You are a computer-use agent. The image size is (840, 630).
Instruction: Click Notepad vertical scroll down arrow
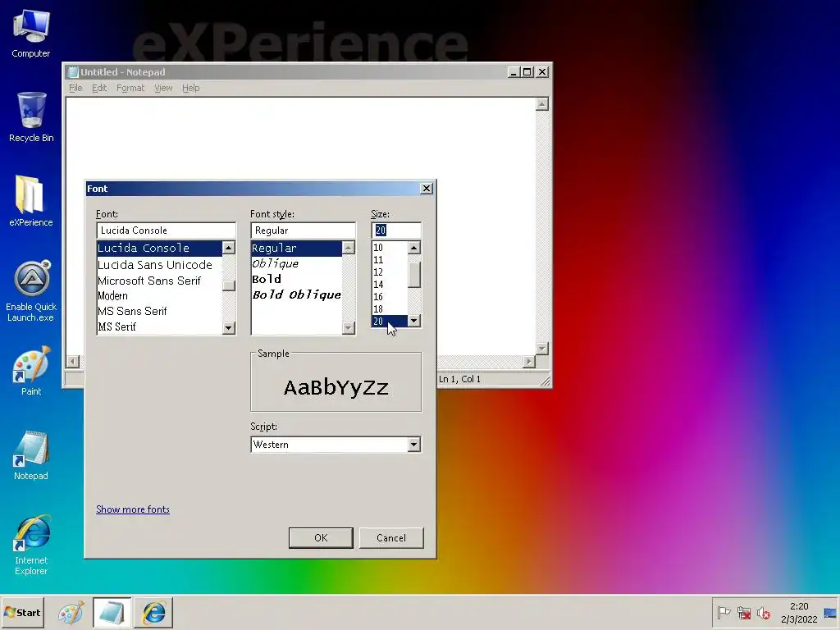click(542, 349)
